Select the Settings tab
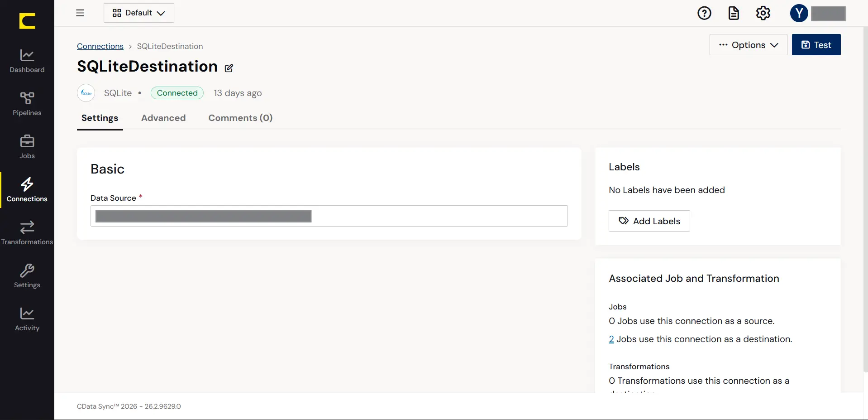 (100, 118)
